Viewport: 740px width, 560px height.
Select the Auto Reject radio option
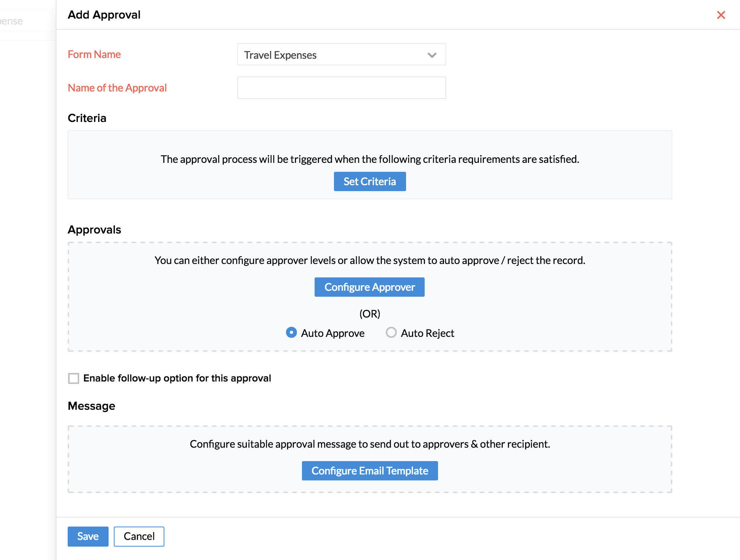point(391,332)
